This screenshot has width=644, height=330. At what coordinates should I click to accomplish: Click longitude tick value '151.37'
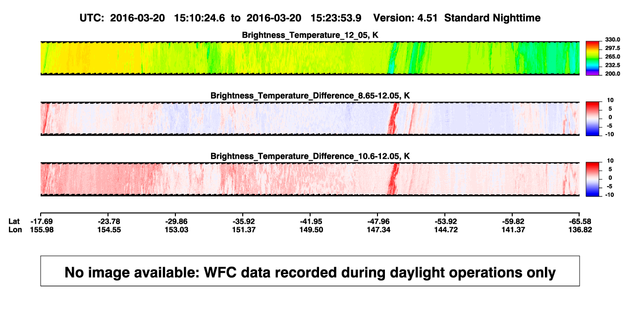click(243, 230)
